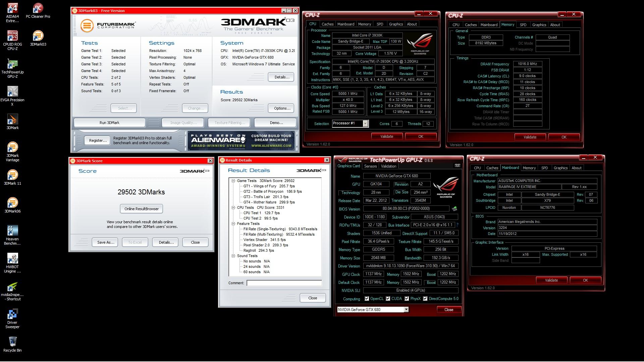Image resolution: width=644 pixels, height=362 pixels.
Task: Open the 3DMark03 desktop shortcut
Action: (x=38, y=38)
